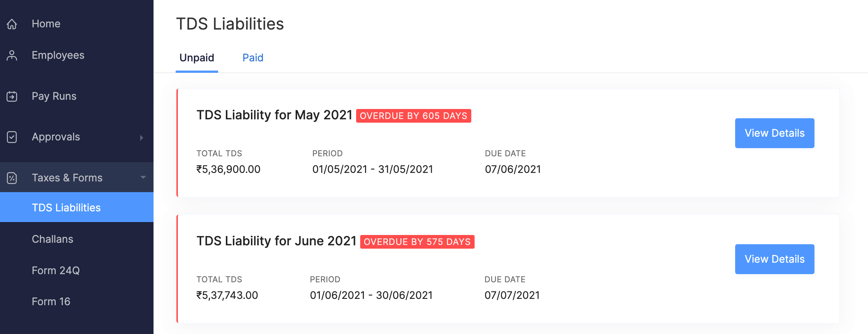View details for May 2021 liability
The image size is (868, 334).
point(774,133)
